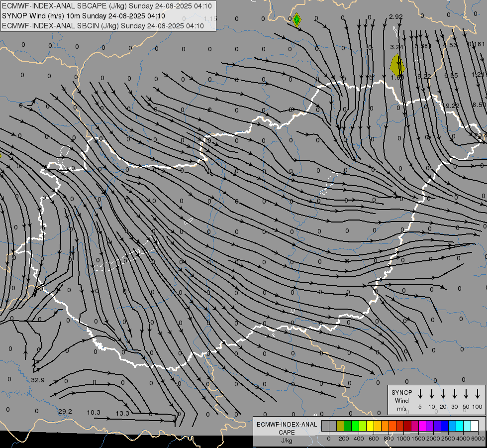487x448 pixels.
Task: Click the SBCIN title line in header box
Action: [x=103, y=26]
